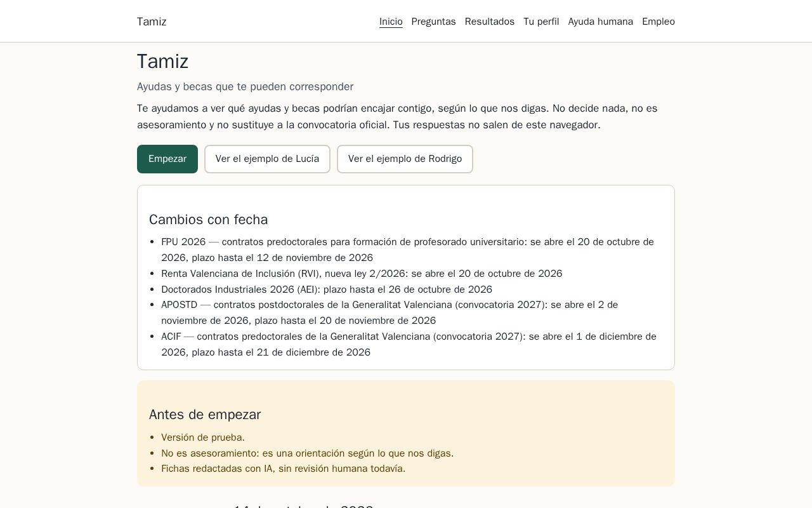812x508 pixels.
Task: Select the FPU 2026 predoctoral contracts entry
Action: (x=408, y=250)
